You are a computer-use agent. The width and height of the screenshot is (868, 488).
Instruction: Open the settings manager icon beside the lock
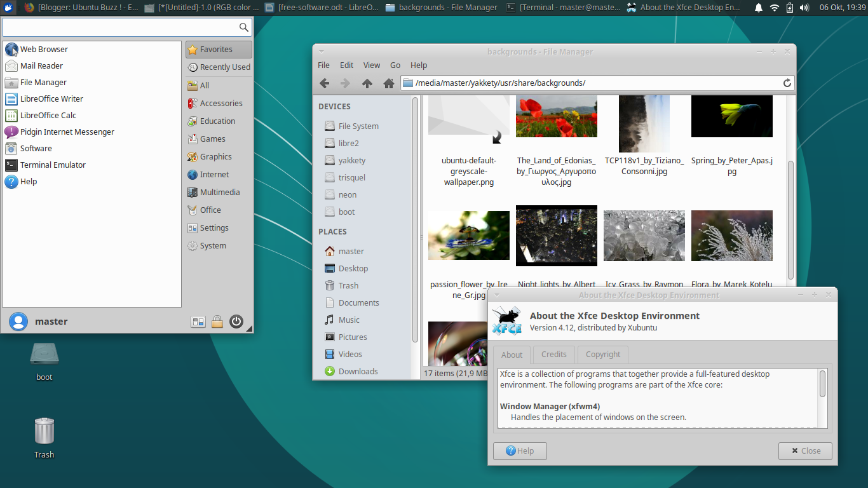[198, 322]
